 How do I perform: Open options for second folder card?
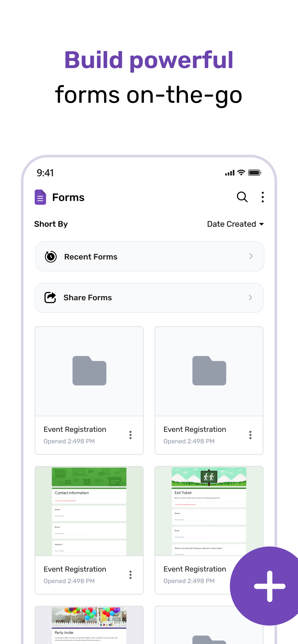point(250,435)
